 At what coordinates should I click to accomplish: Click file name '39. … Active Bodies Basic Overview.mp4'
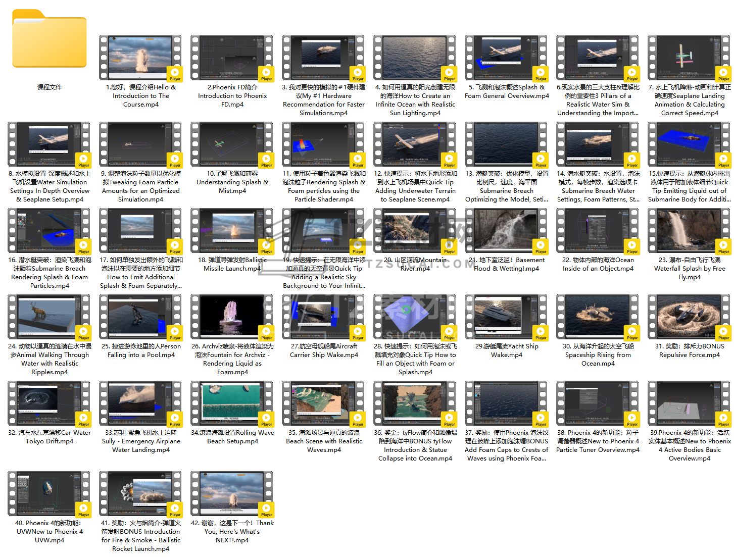pyautogui.click(x=690, y=445)
